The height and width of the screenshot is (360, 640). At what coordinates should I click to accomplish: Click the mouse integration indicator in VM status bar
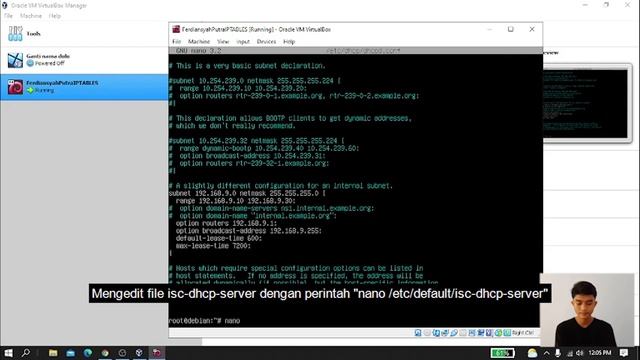pos(498,333)
